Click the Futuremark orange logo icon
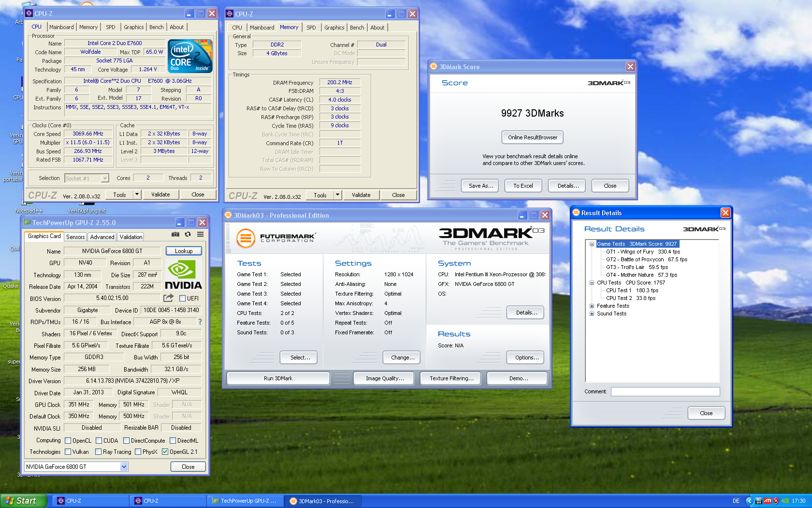Image resolution: width=812 pixels, height=508 pixels. [x=246, y=238]
